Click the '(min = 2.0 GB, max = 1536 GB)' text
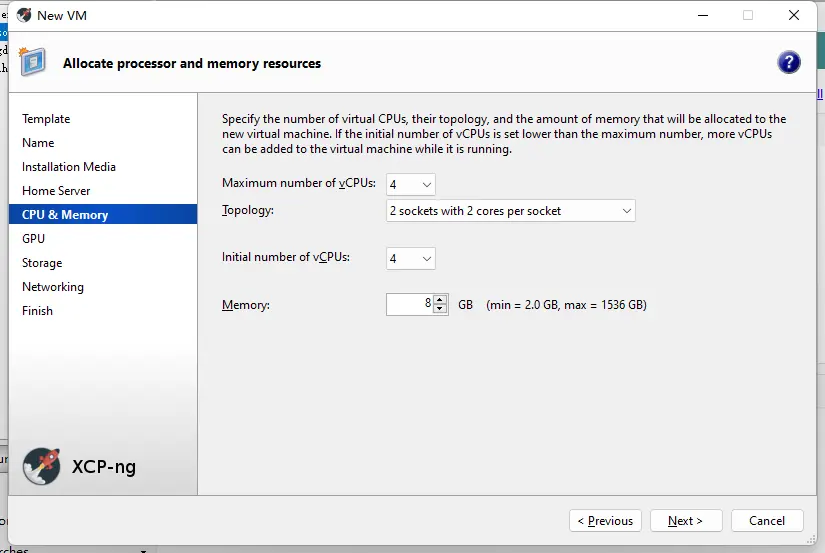Viewport: 825px width, 553px height. click(566, 305)
